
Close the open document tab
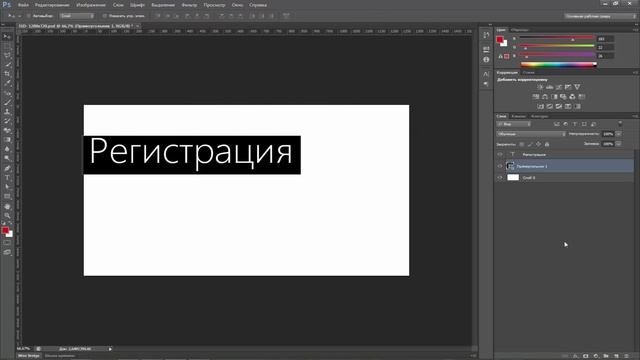pyautogui.click(x=138, y=26)
